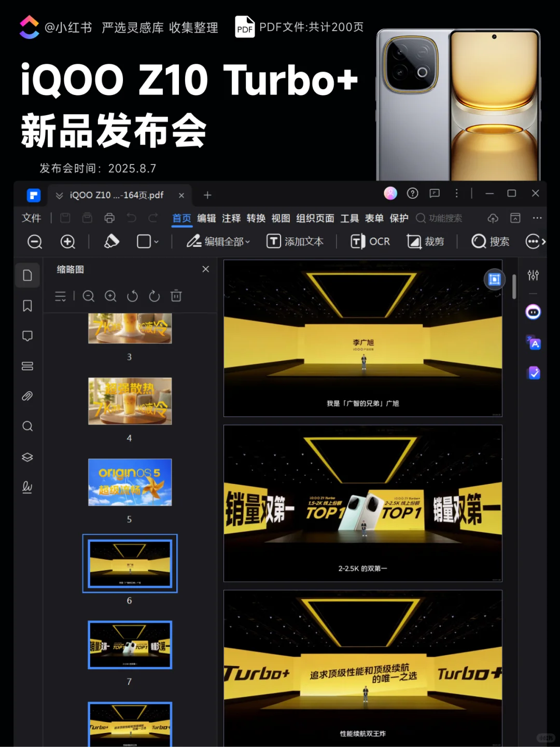This screenshot has height=747, width=560.
Task: Click the ellipsis icon right of ribbon
Action: 537,218
